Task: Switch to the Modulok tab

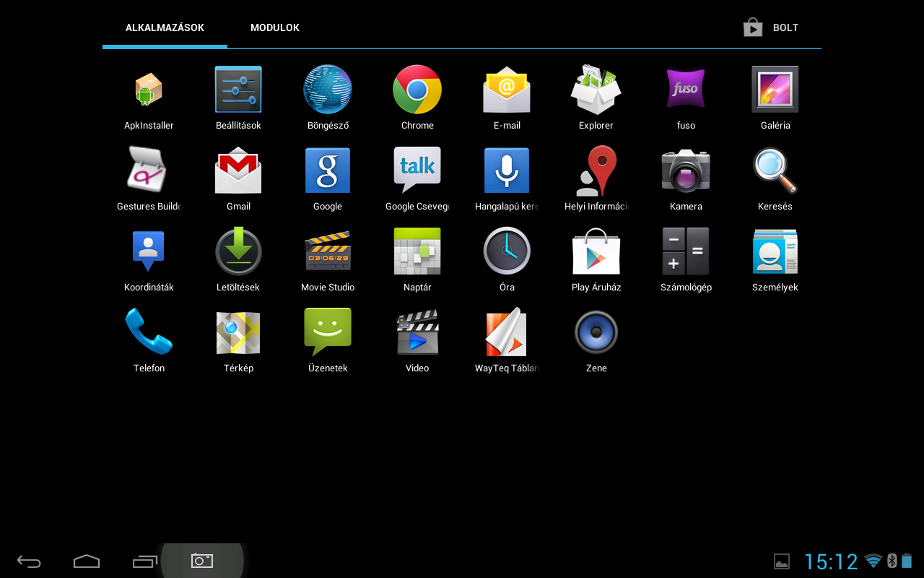Action: coord(274,27)
